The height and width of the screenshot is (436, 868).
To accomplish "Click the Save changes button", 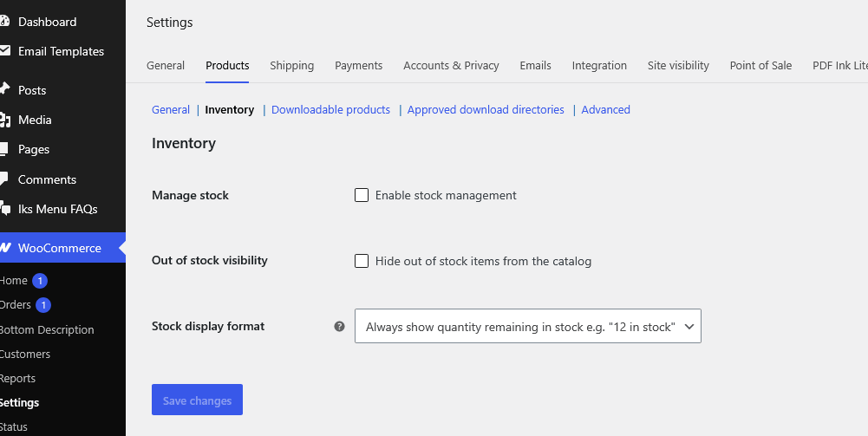I will click(x=197, y=400).
